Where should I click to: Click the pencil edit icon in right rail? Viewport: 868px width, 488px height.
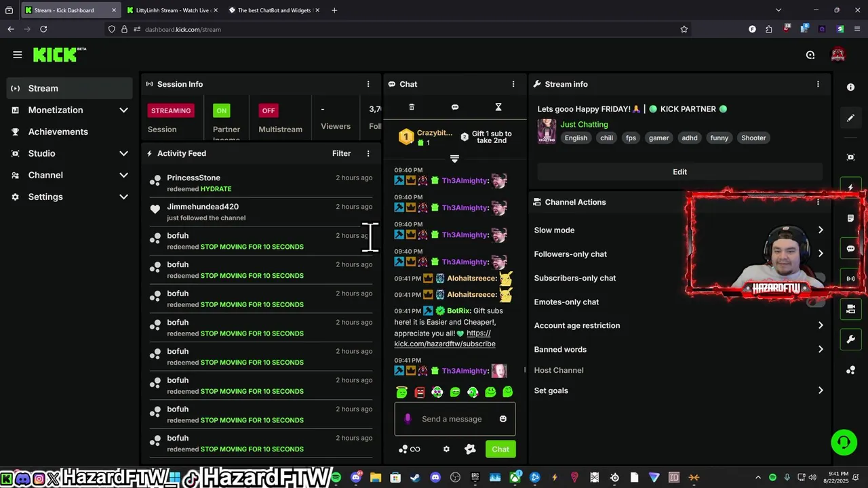[850, 118]
